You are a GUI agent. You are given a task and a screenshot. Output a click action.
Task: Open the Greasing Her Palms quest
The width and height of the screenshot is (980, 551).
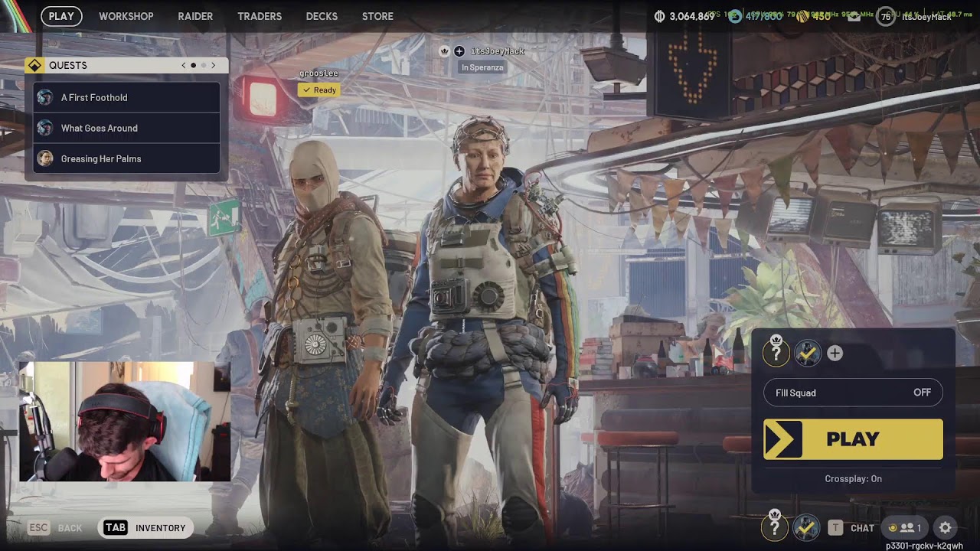point(126,158)
